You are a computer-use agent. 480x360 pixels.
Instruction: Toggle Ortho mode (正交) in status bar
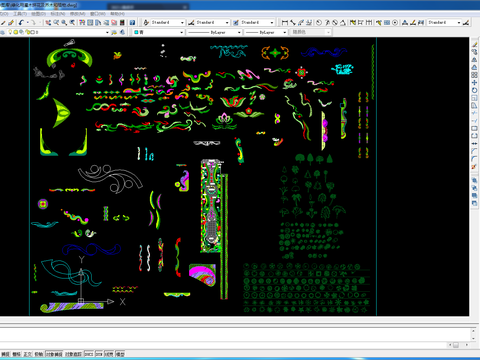(27, 354)
